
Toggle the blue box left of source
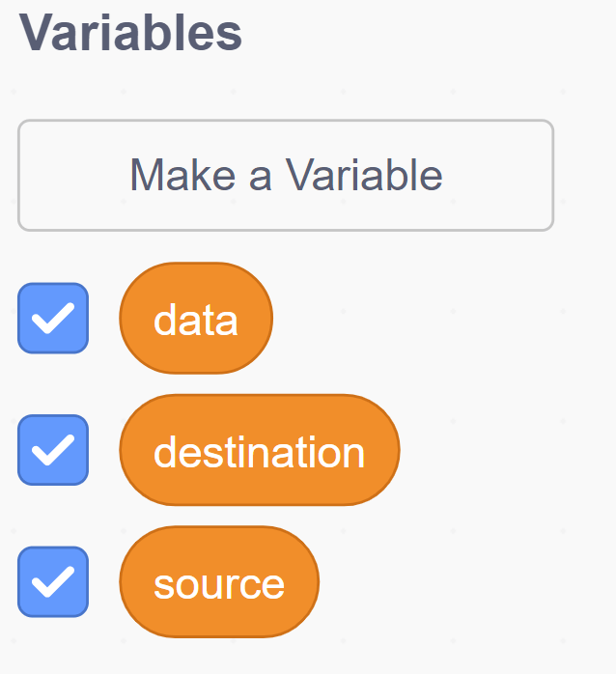pos(53,582)
